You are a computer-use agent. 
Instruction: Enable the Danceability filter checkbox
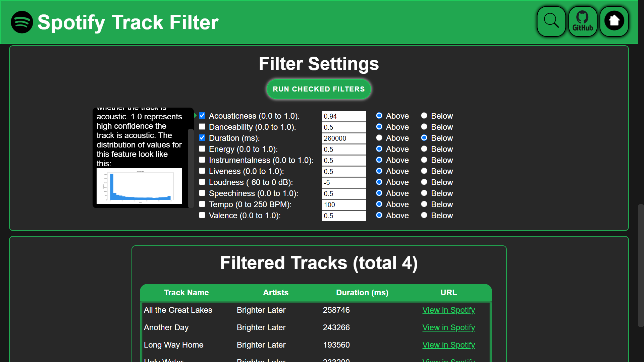202,127
